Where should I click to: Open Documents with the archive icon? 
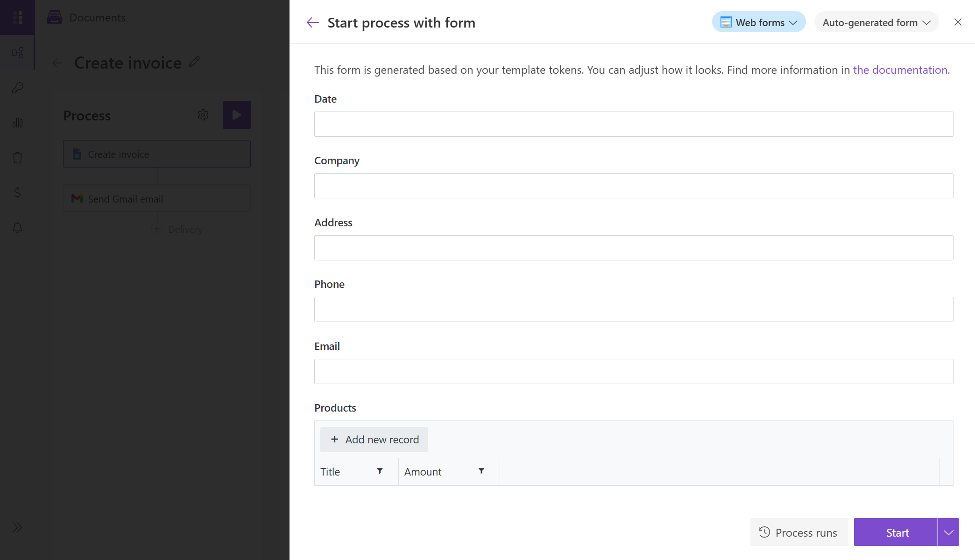point(55,17)
